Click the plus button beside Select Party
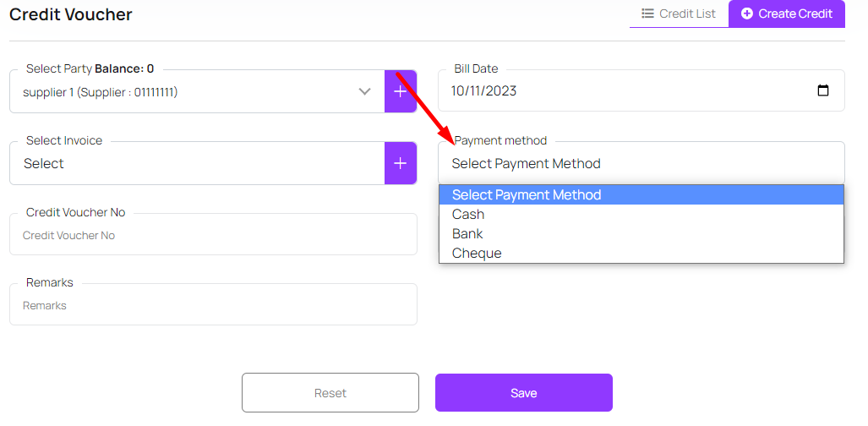This screenshot has height=426, width=868. click(401, 91)
